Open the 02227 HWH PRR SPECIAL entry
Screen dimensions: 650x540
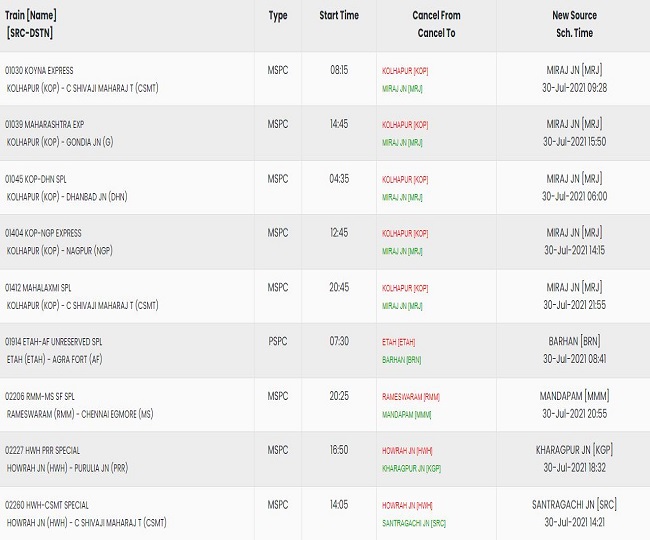click(x=42, y=450)
